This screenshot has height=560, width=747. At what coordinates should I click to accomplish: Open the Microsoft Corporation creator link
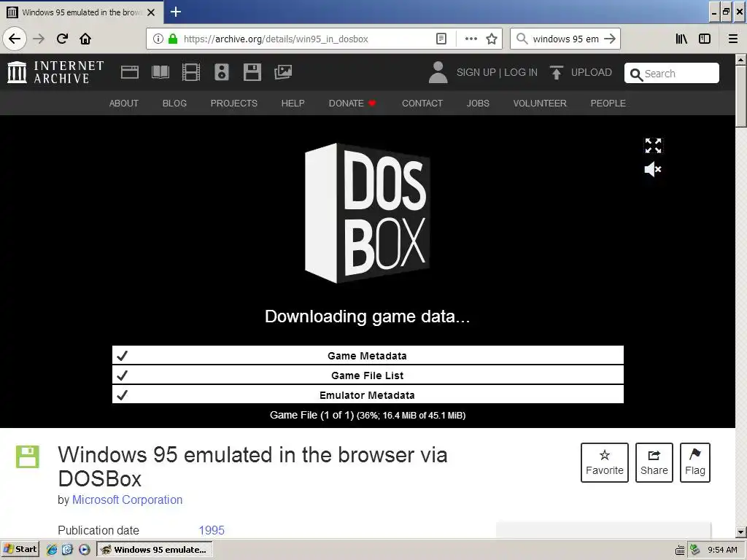(x=127, y=499)
